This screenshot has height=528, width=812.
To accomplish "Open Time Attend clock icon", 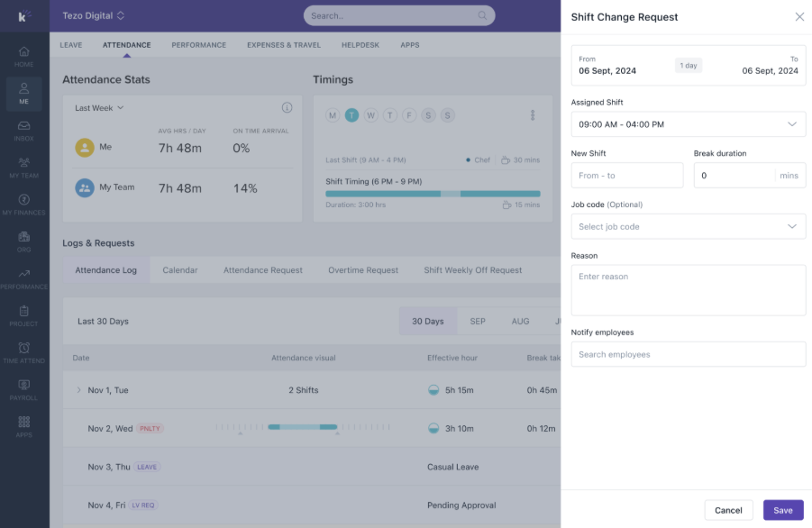I will (x=23, y=348).
